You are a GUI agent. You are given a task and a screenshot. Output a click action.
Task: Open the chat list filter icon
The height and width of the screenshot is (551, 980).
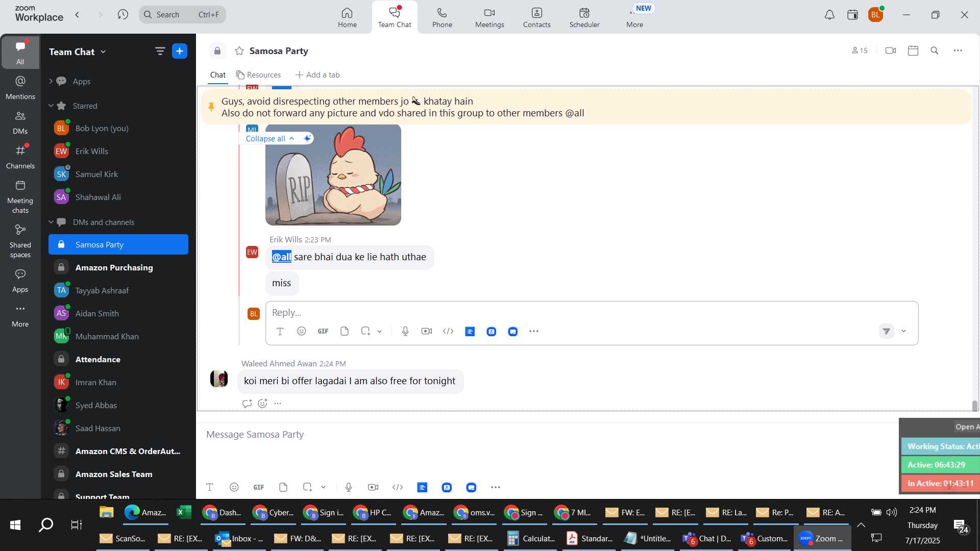[x=160, y=51]
